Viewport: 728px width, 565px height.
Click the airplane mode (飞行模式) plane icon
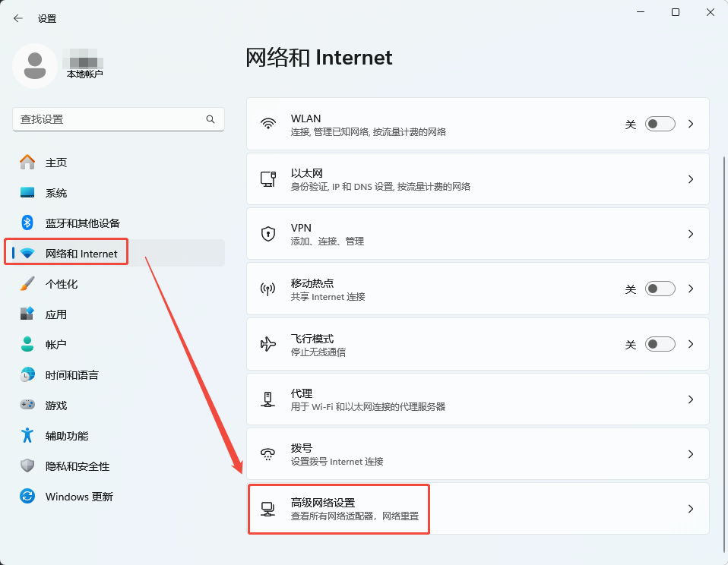coord(268,344)
